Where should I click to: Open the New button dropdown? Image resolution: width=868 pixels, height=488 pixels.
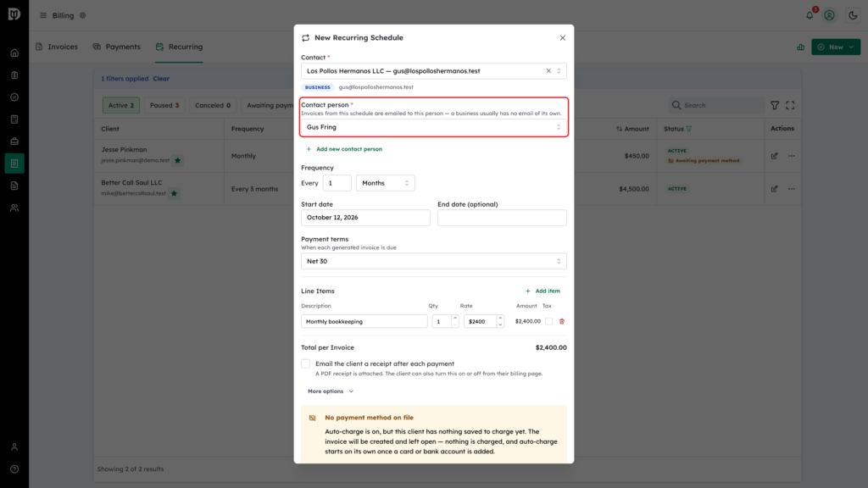tap(836, 47)
